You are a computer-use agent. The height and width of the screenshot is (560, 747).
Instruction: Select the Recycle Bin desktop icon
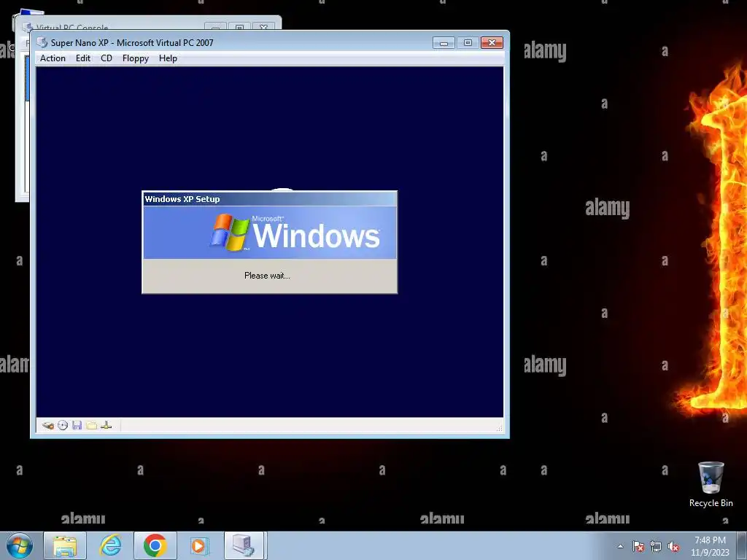click(x=711, y=484)
